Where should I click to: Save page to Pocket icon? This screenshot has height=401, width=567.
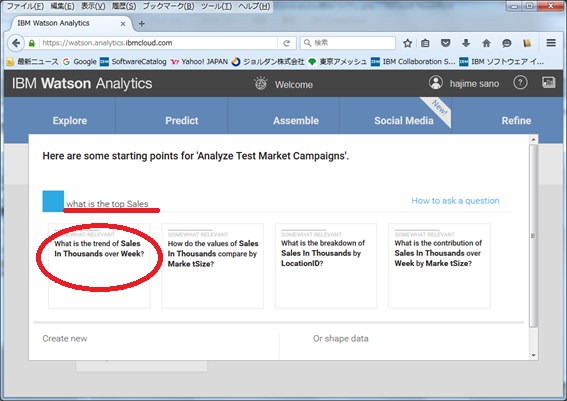click(446, 43)
